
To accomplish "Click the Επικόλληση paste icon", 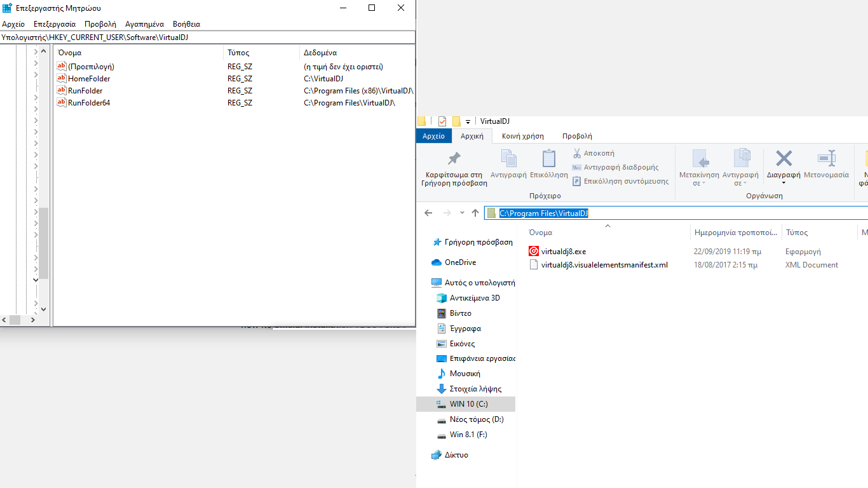I will (x=548, y=158).
